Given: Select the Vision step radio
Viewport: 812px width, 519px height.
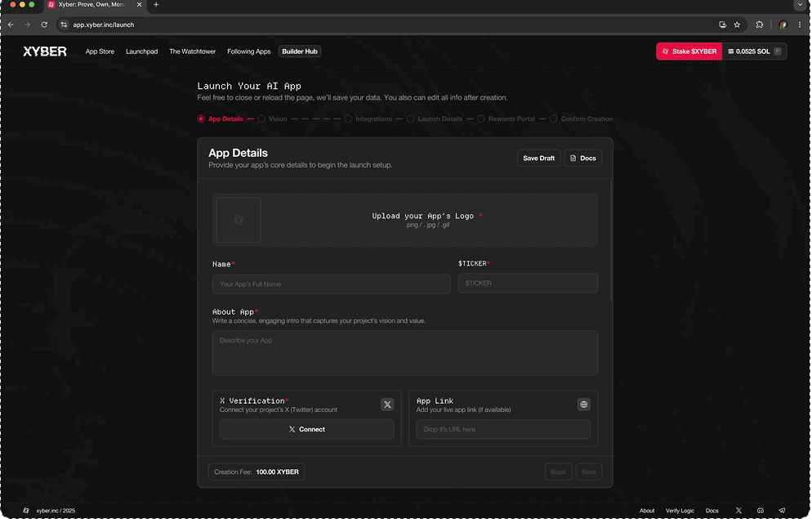Looking at the screenshot, I should (x=261, y=119).
